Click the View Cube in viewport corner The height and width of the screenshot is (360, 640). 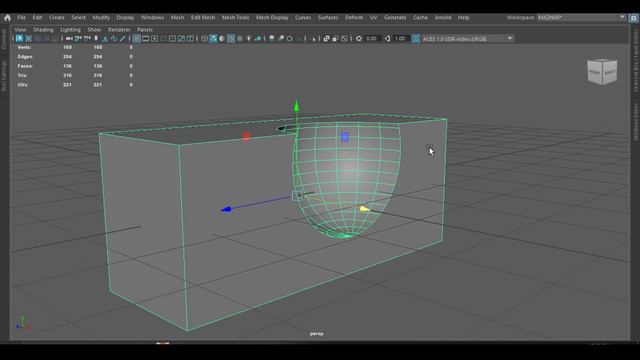602,72
